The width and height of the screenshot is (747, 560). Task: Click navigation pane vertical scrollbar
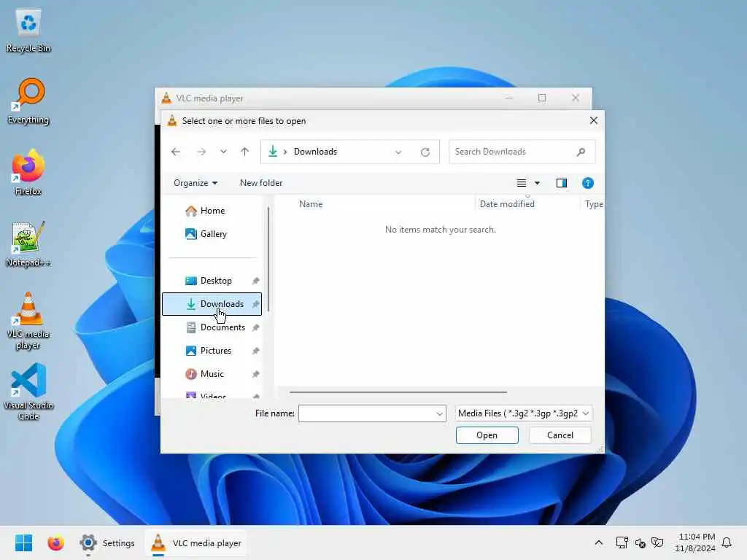[x=268, y=260]
